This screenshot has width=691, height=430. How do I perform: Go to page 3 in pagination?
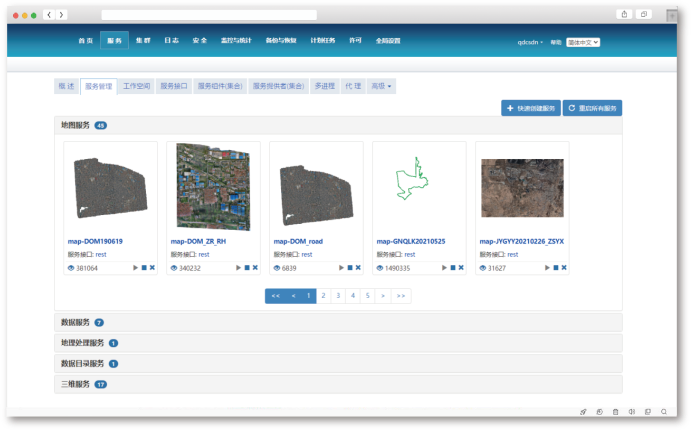point(339,296)
